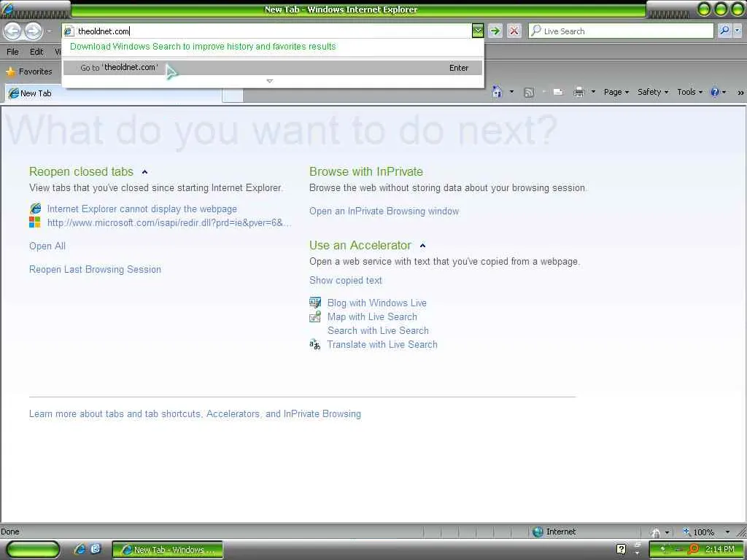Open the Edit menu
Image resolution: width=747 pixels, height=560 pixels.
[36, 52]
